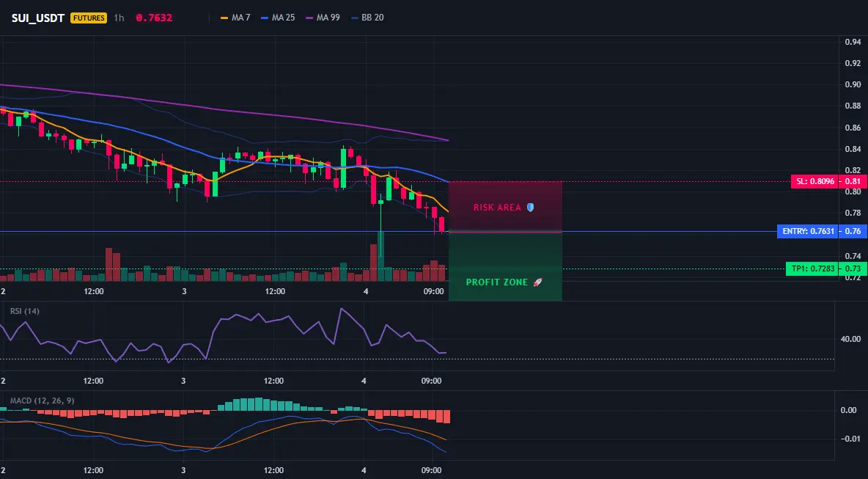
Task: Click the 0.84 price axis label
Action: click(x=853, y=149)
